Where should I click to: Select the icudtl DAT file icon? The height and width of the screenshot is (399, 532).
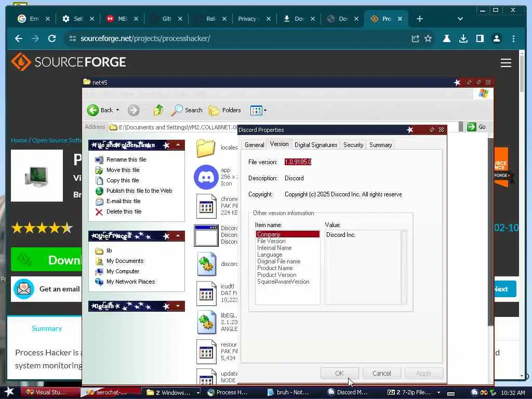[206, 294]
